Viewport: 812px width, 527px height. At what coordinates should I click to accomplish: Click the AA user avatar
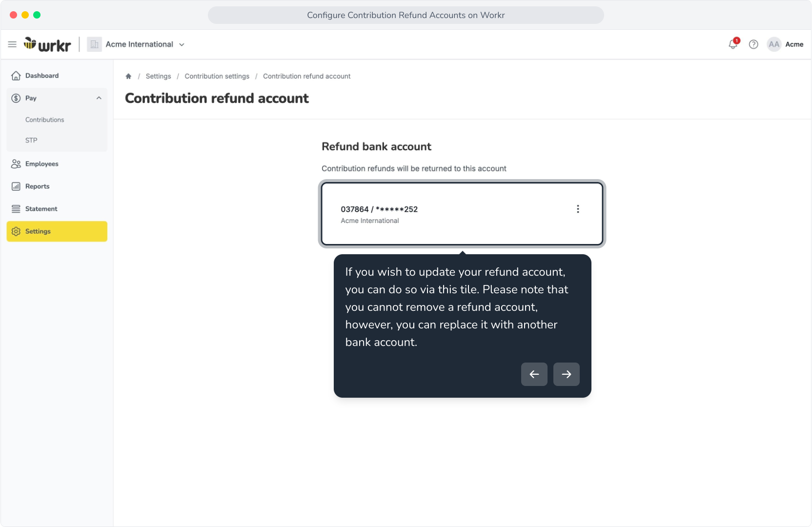tap(774, 44)
